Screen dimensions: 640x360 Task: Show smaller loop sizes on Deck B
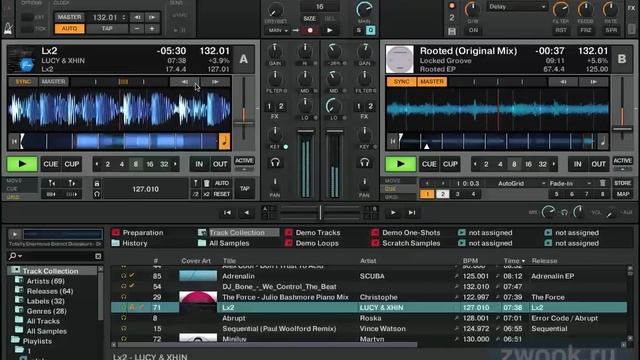coord(475,164)
